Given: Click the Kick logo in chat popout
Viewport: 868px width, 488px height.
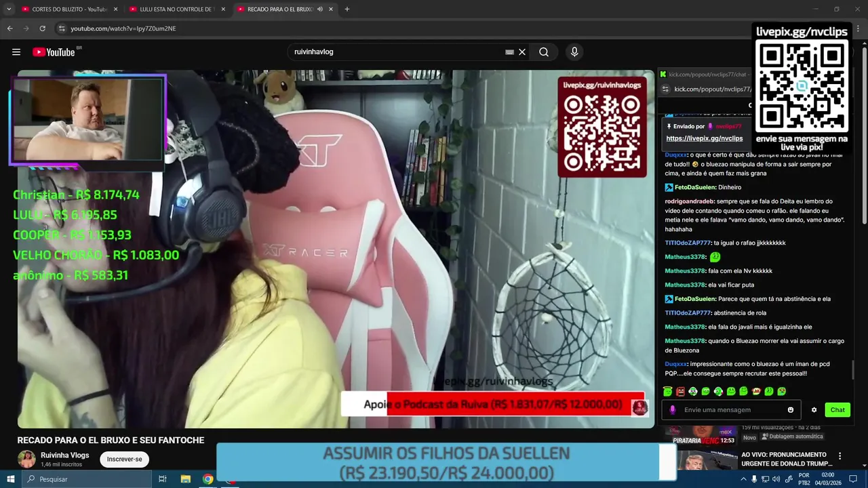Looking at the screenshot, I should pos(663,75).
